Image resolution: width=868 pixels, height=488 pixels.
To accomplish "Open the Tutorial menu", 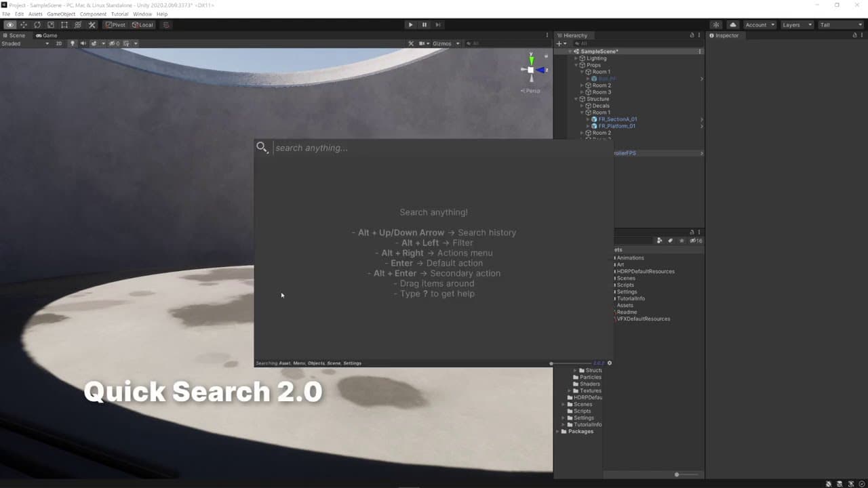I will tap(119, 14).
